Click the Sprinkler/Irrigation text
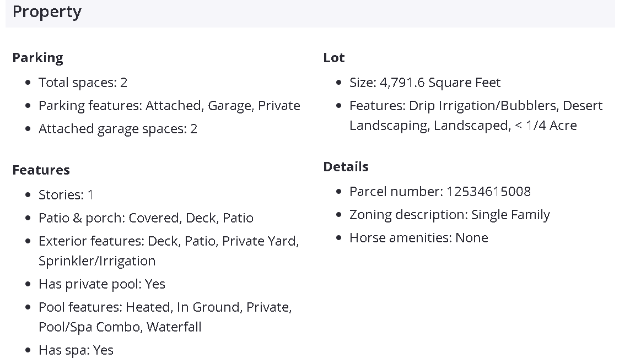This screenshot has width=630, height=364. coord(97,261)
